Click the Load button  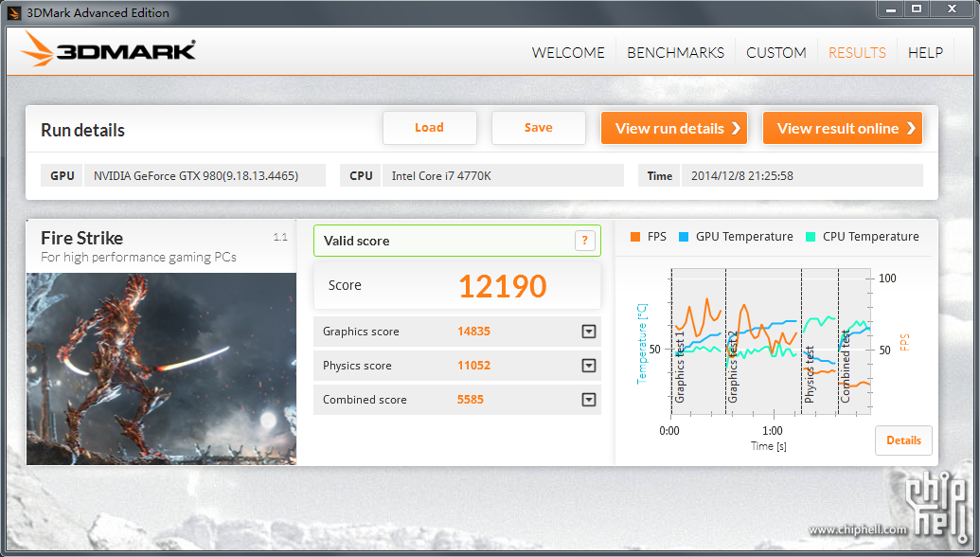[x=429, y=128]
